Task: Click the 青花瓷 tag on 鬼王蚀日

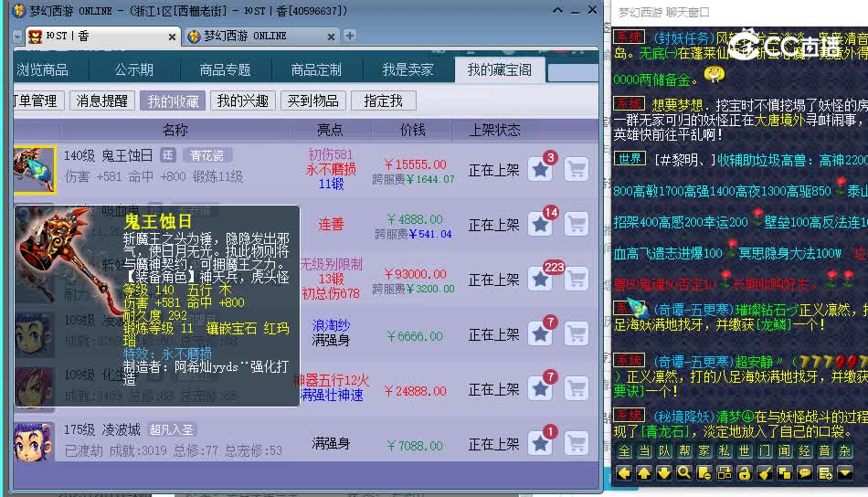Action: point(207,155)
